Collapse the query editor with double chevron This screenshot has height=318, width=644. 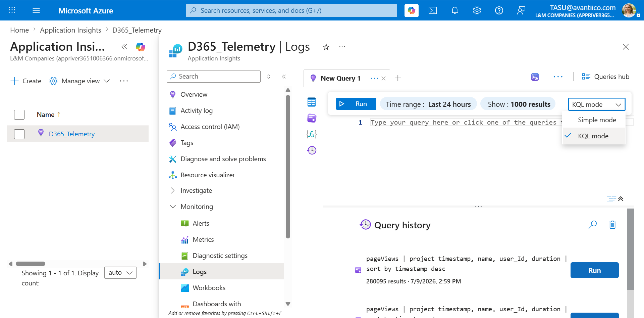pyautogui.click(x=621, y=199)
